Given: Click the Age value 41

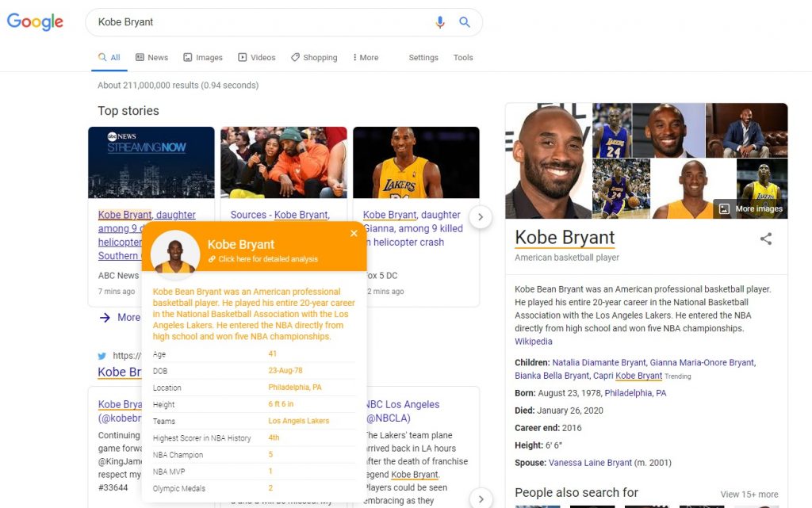Looking at the screenshot, I should click(273, 353).
